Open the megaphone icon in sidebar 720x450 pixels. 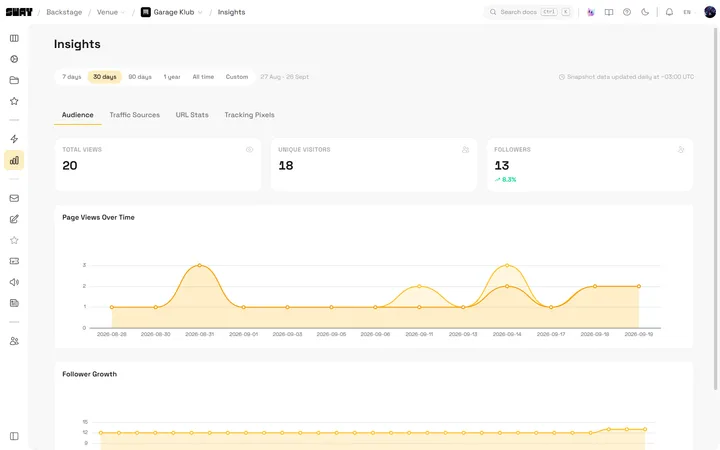point(14,282)
